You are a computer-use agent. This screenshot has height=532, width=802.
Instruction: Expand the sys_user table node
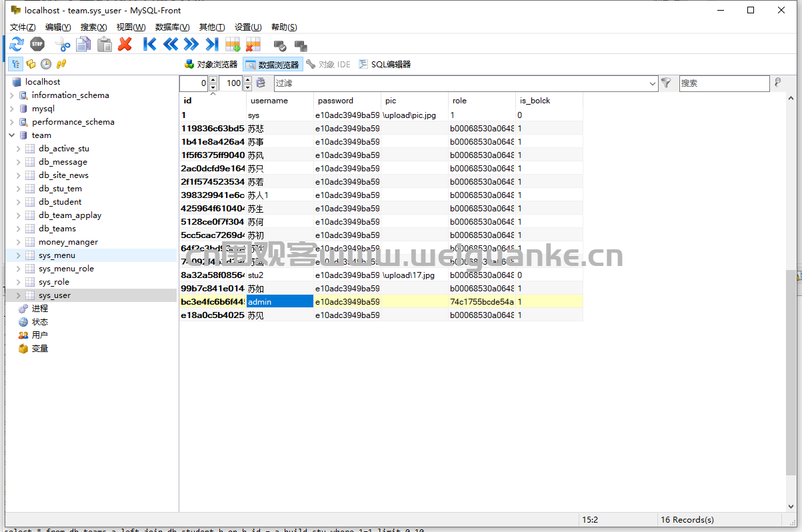click(x=18, y=295)
